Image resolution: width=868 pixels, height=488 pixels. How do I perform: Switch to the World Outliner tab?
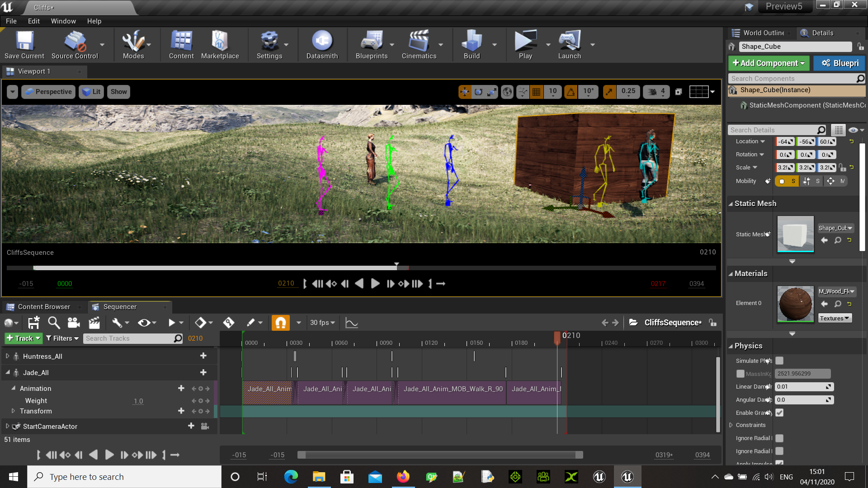pos(763,33)
